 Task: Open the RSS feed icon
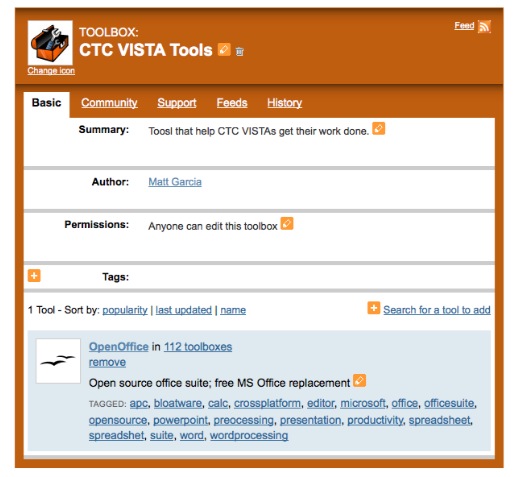click(x=484, y=26)
